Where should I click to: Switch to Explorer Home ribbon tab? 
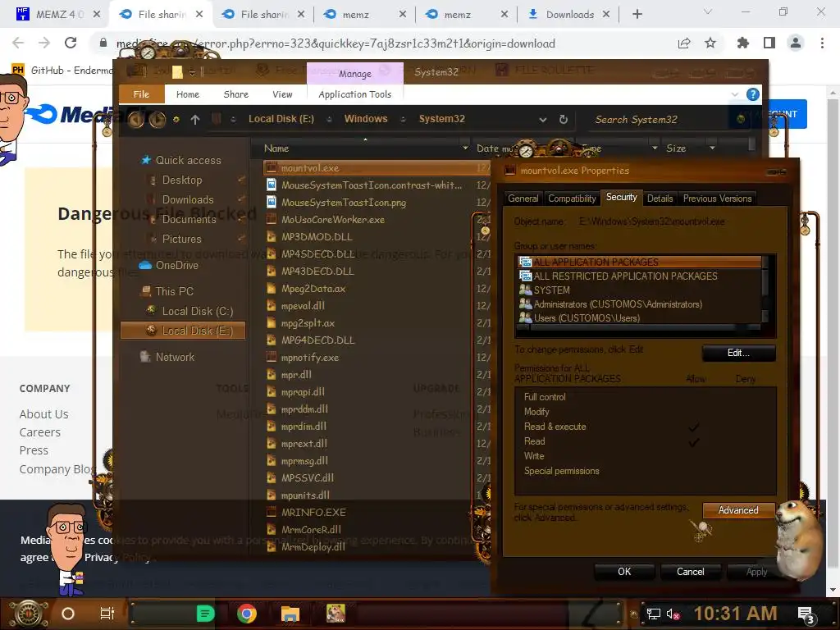(188, 94)
